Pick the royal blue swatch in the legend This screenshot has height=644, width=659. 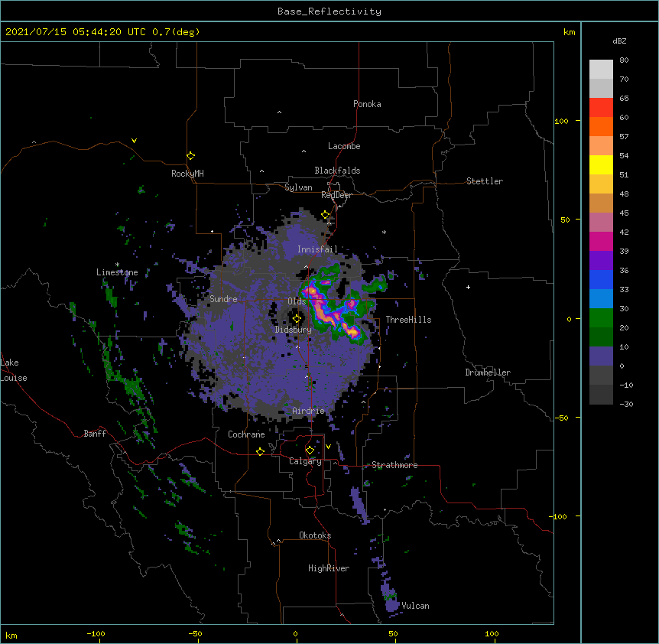(x=601, y=279)
